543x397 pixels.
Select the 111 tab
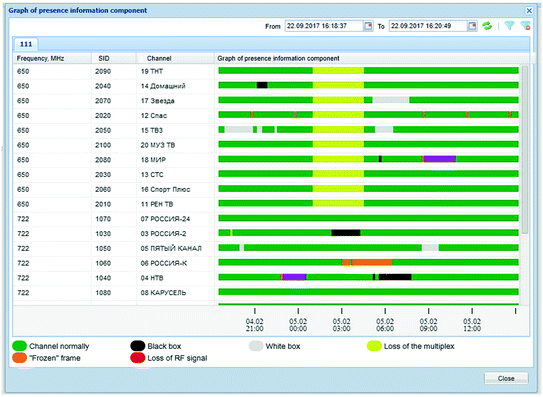tap(26, 44)
